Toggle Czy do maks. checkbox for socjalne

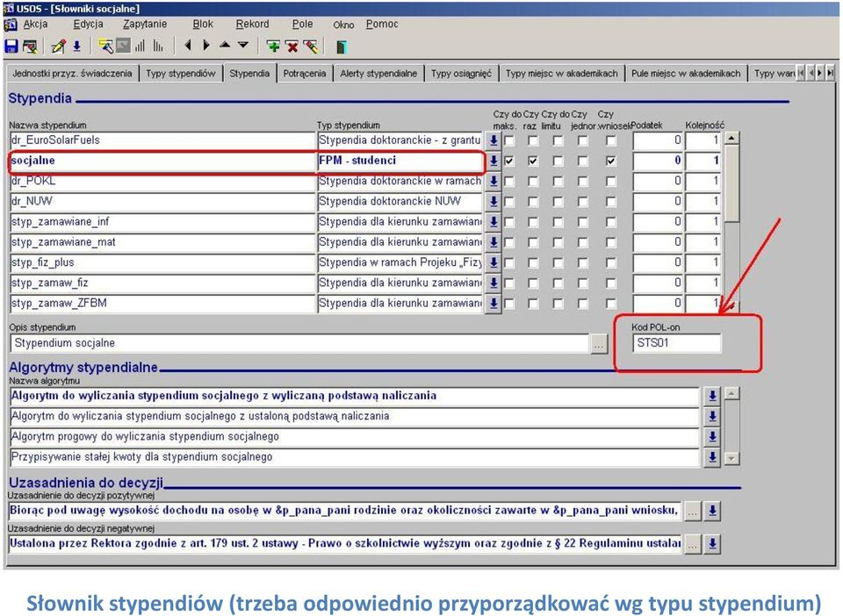click(x=509, y=161)
